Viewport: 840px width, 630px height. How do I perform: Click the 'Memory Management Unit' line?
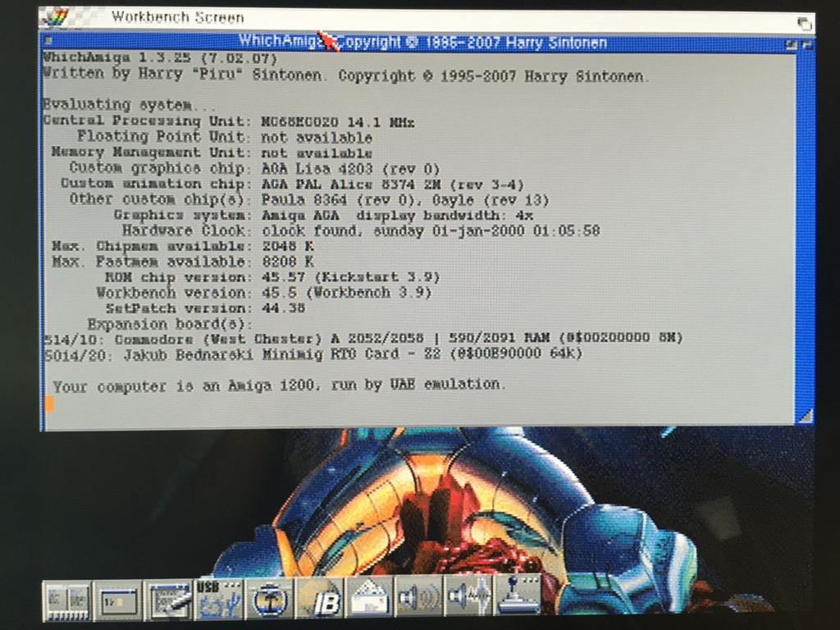pyautogui.click(x=212, y=153)
